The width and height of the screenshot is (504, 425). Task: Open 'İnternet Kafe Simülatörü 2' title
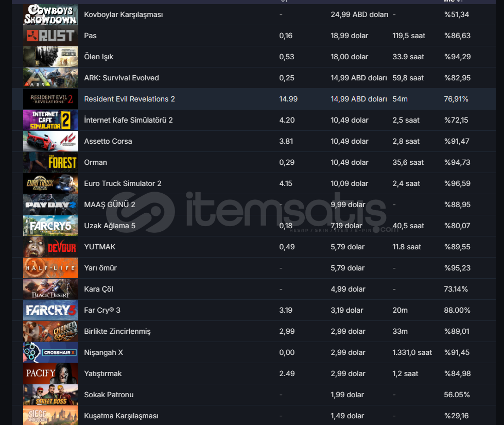[128, 120]
